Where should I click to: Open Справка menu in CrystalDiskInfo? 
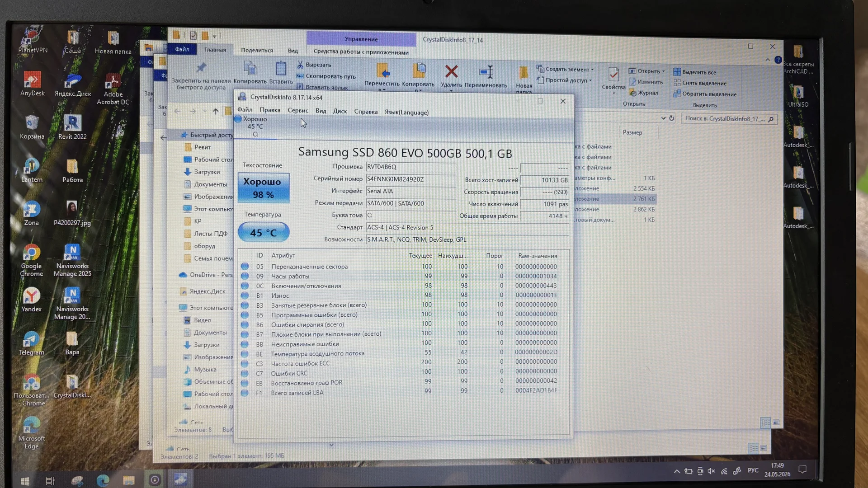pos(366,112)
